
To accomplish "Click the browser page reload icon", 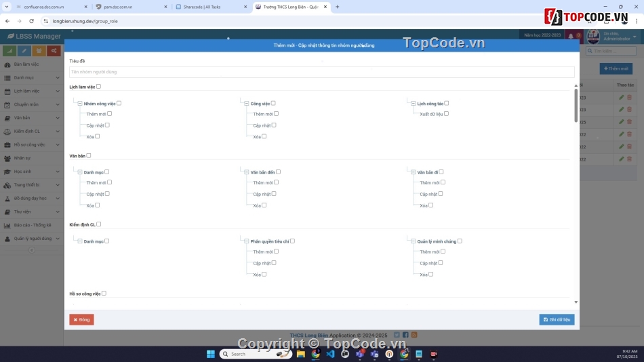I will pyautogui.click(x=31, y=21).
